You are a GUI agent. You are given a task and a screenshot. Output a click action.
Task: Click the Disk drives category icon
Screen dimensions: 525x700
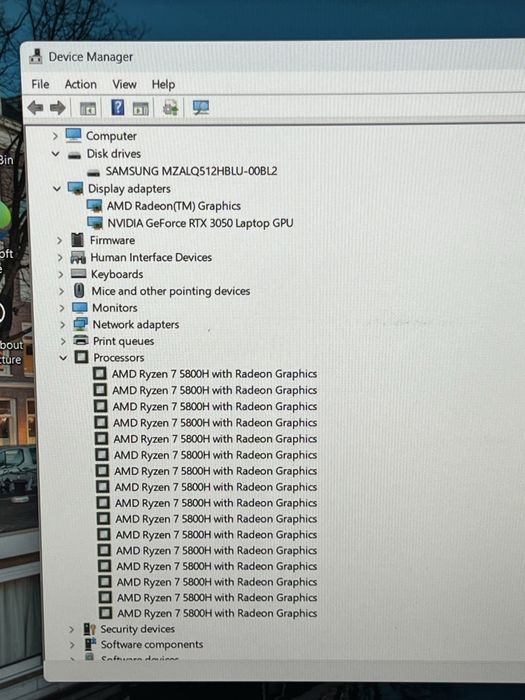[x=74, y=155]
